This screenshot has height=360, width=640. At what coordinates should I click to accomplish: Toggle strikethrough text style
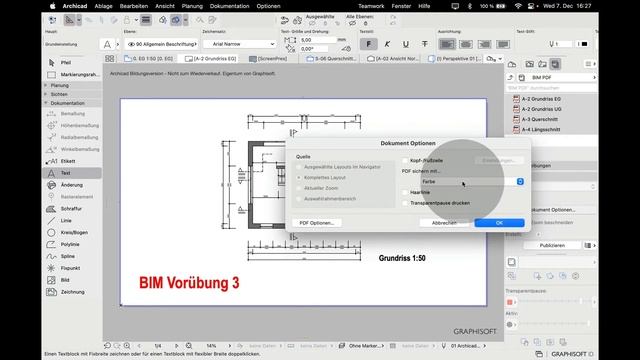tap(424, 44)
